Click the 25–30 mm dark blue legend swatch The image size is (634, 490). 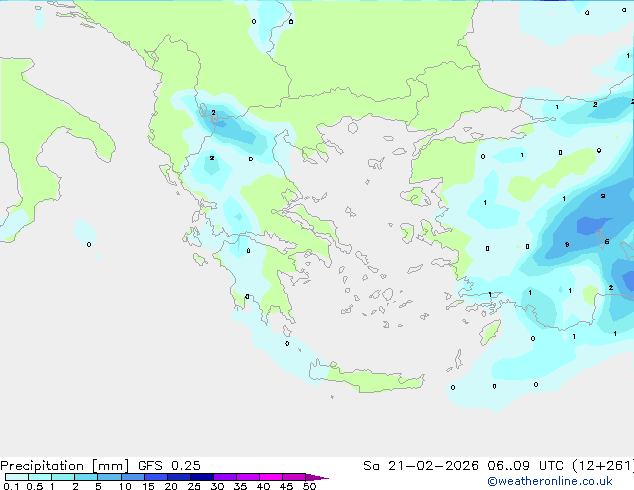point(202,477)
